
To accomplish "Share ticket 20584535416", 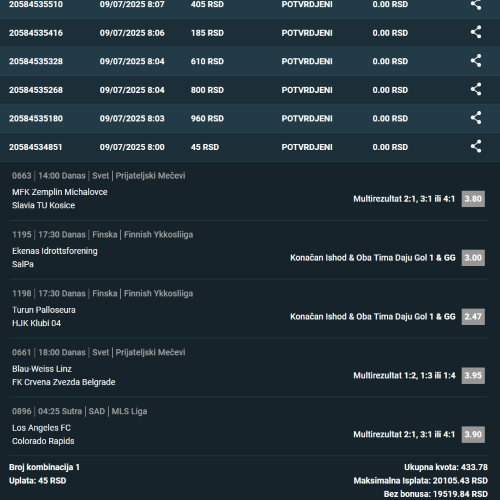I will (x=476, y=32).
